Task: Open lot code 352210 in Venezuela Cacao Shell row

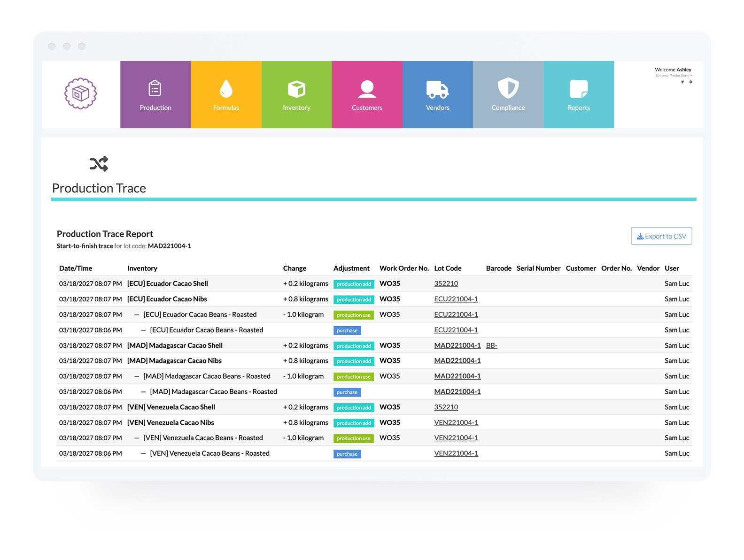Action: 446,407
